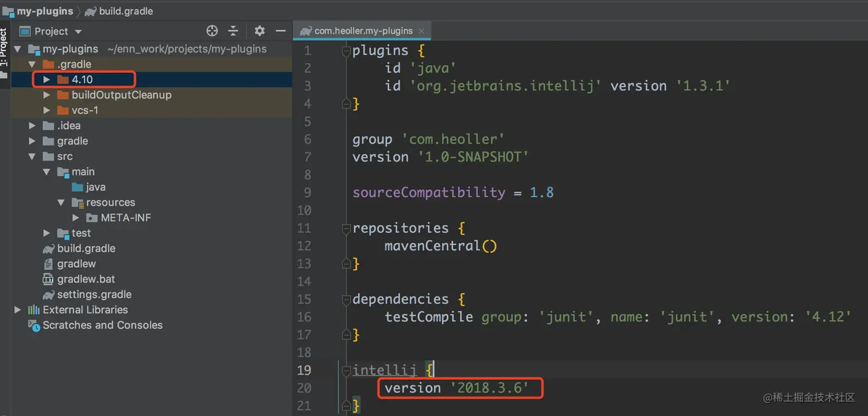Expand the META-INF folder arrow

tap(76, 218)
